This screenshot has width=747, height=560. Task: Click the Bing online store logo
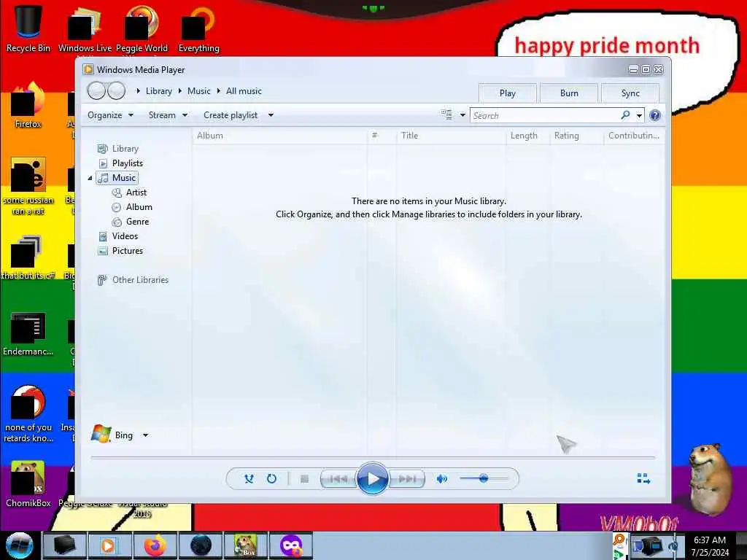click(101, 434)
